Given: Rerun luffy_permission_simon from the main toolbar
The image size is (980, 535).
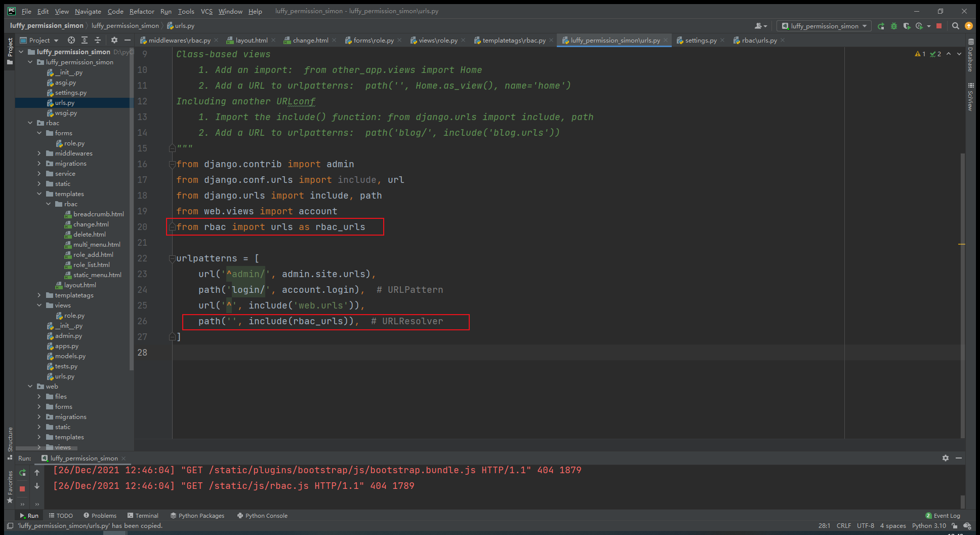Looking at the screenshot, I should tap(881, 26).
